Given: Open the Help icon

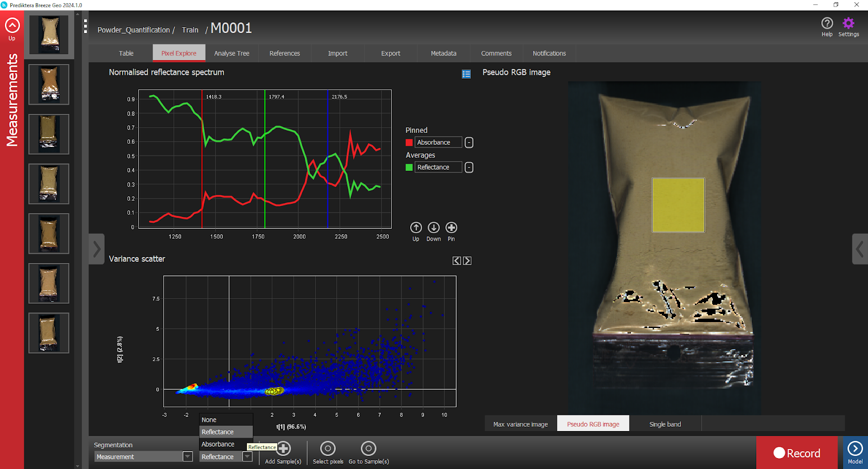Looking at the screenshot, I should (x=827, y=23).
